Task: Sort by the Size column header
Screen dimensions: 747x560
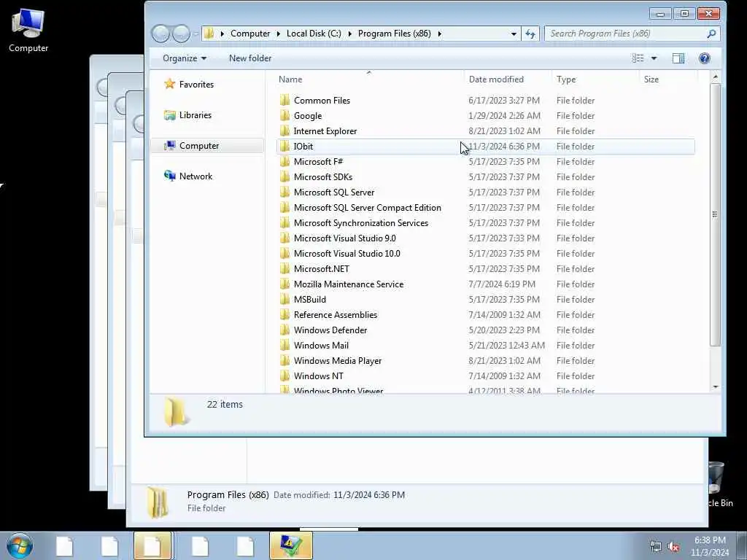Action: 668,79
